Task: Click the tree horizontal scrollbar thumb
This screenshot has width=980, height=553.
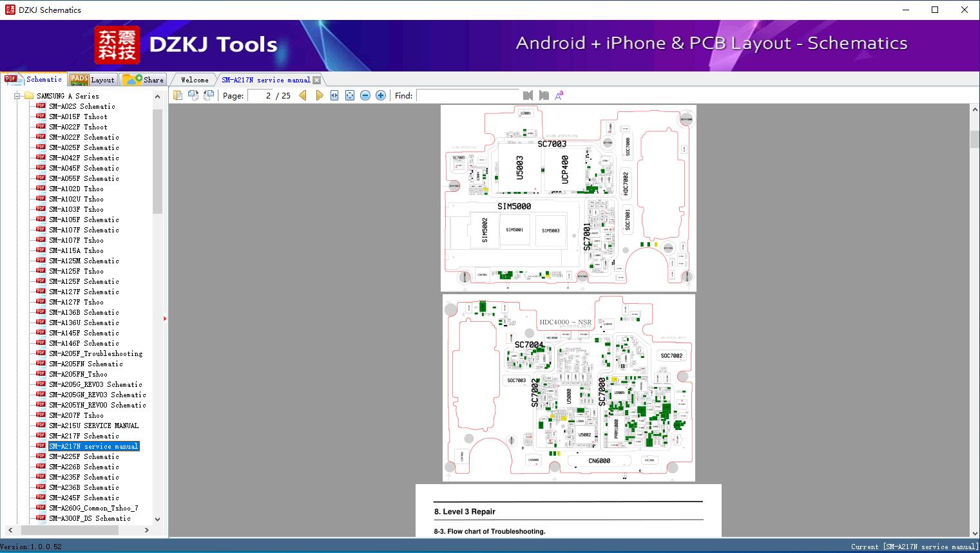Action: (x=70, y=530)
